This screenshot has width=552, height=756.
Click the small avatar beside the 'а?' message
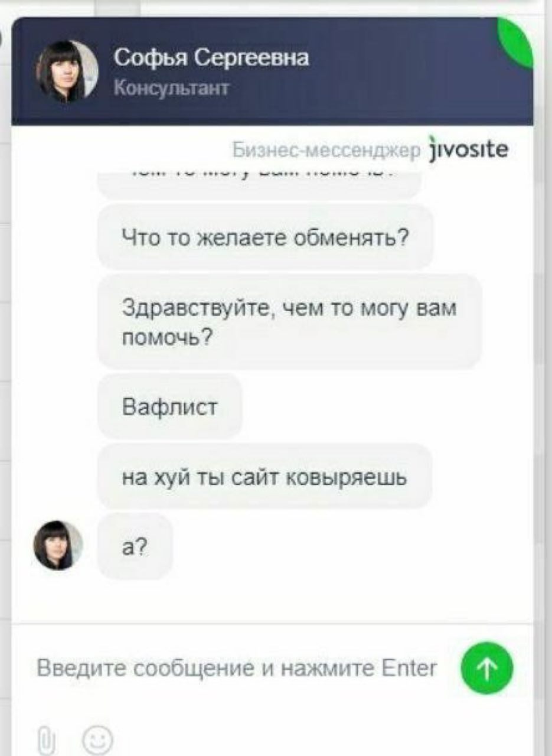click(58, 545)
